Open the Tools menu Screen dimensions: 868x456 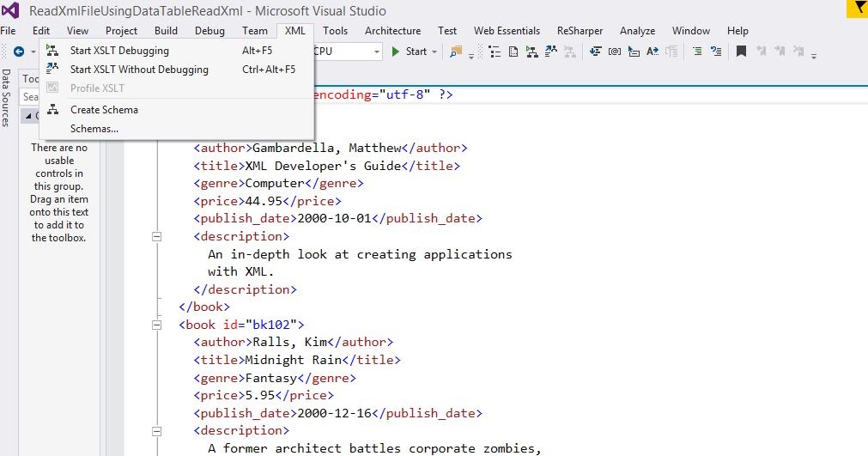click(336, 31)
